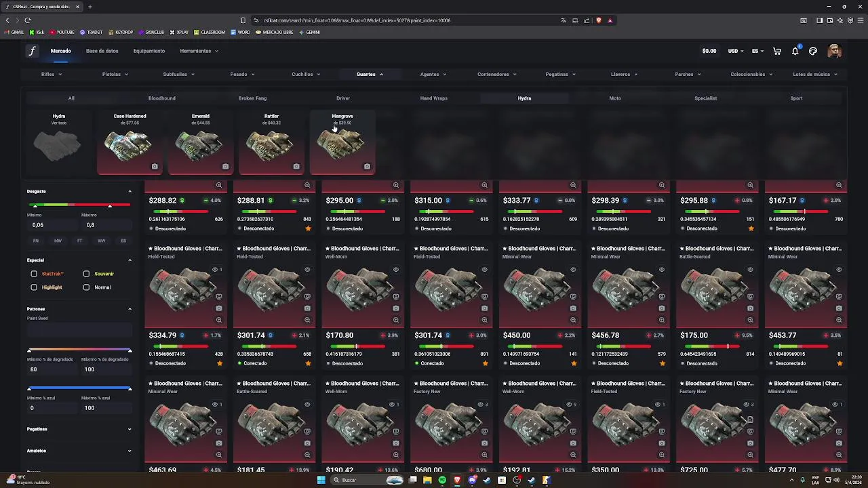868x488 pixels.
Task: Enable the Souvenir checkbox
Action: (86, 274)
